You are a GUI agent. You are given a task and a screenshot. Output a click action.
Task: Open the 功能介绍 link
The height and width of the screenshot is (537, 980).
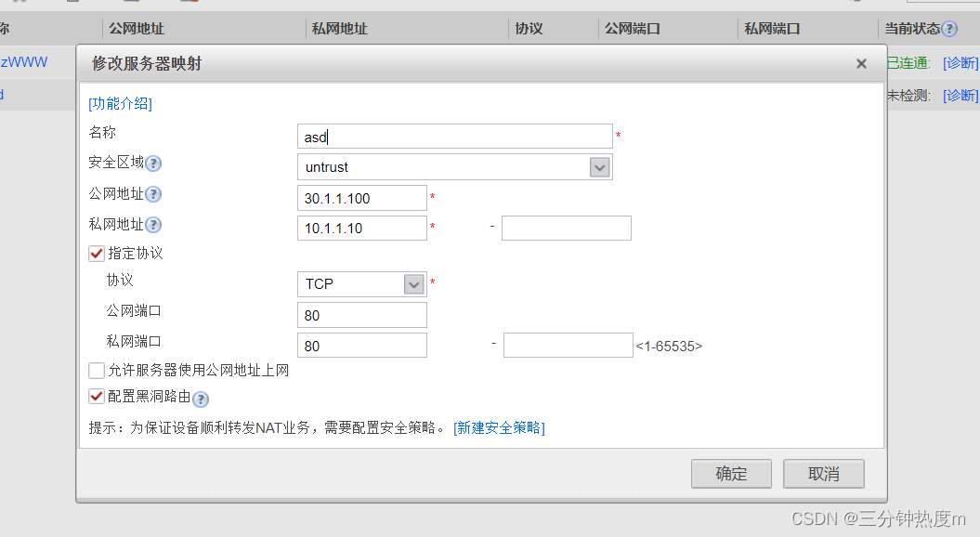pyautogui.click(x=120, y=103)
